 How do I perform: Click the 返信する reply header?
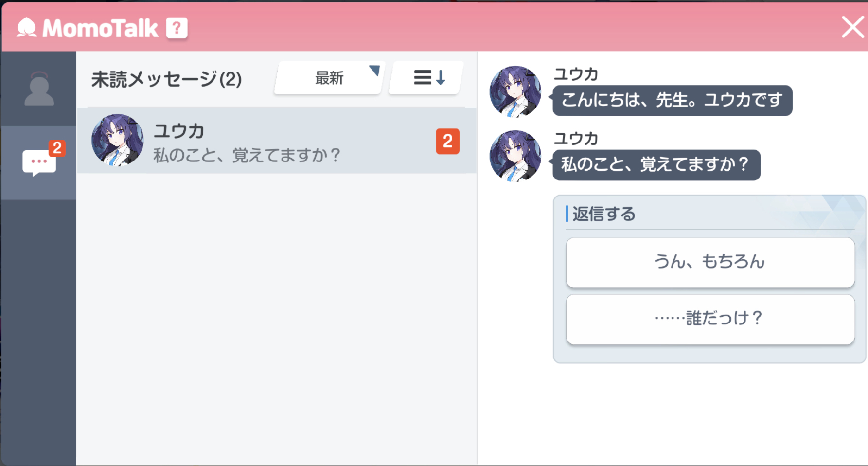(x=604, y=214)
